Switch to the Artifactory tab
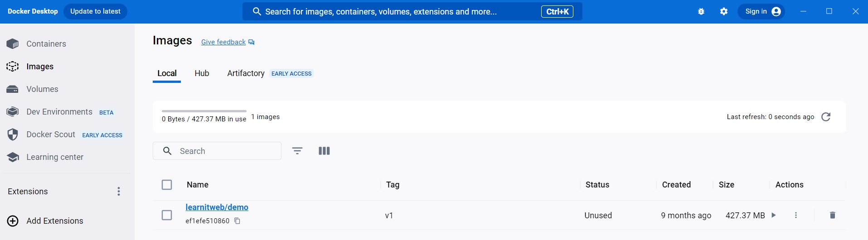 (246, 73)
